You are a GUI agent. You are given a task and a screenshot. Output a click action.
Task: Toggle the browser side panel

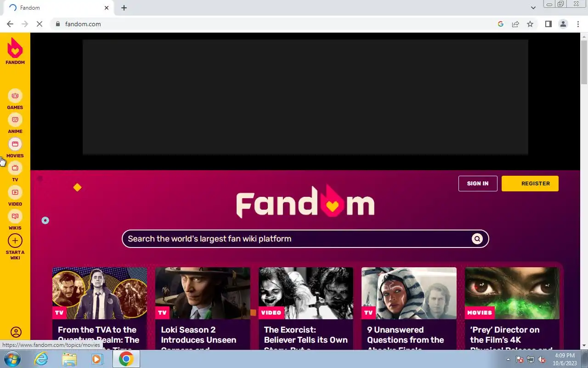(x=548, y=24)
